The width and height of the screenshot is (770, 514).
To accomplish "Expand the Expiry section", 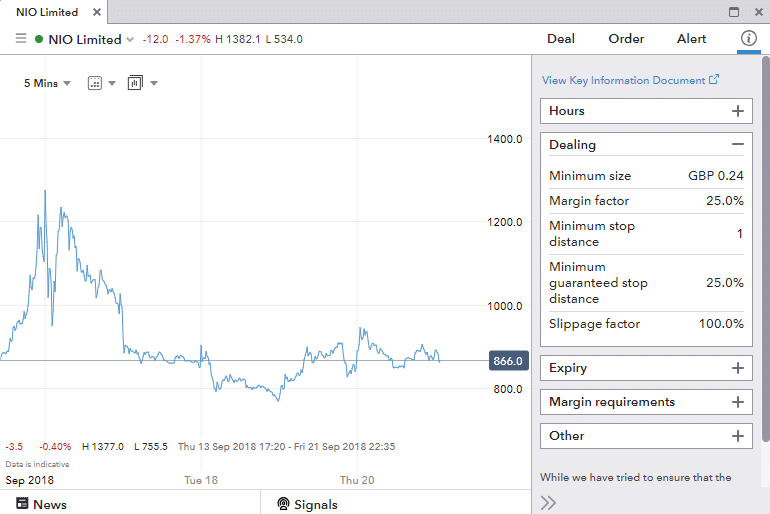I will [738, 368].
